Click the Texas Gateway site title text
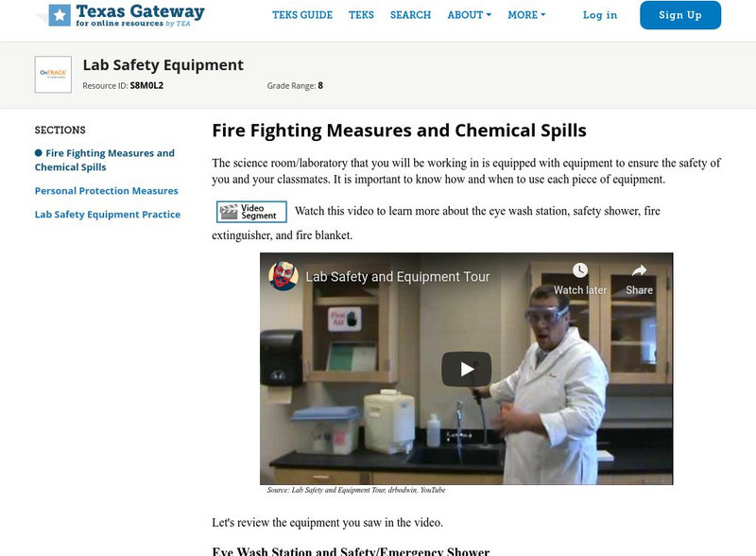756x556 pixels. coord(140,11)
